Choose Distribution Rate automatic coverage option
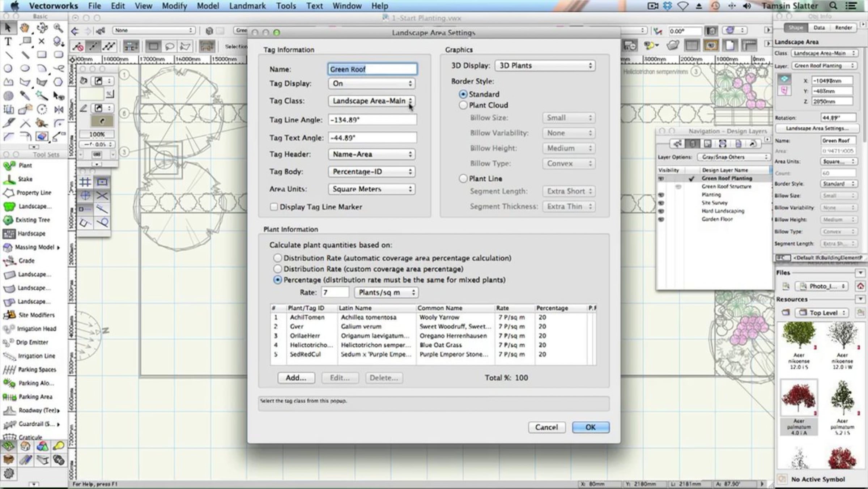 point(277,258)
